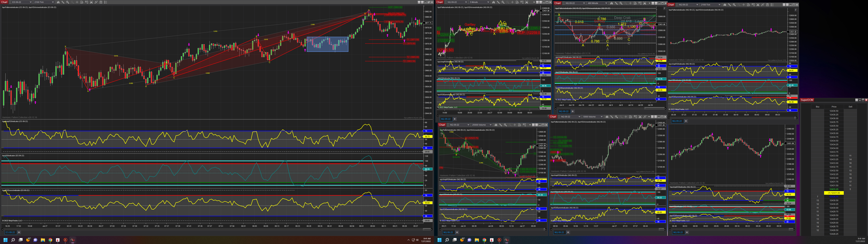The width and height of the screenshot is (868, 244).
Task: Select Drawing Tools pencil in ES chart toolbar
Action: 63,2
